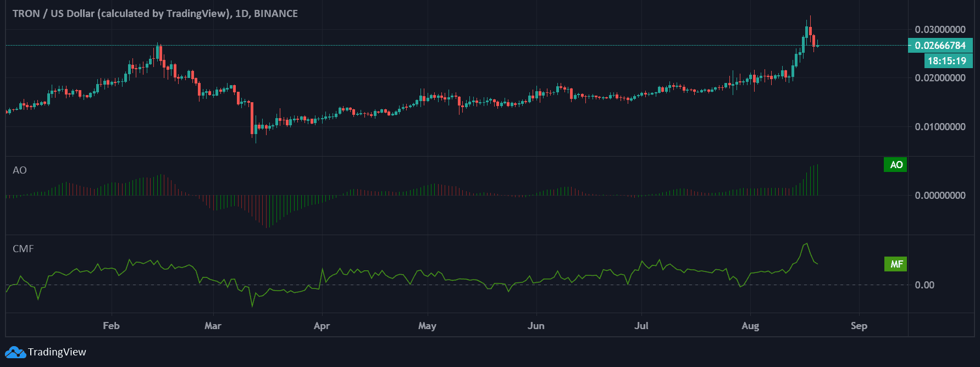
Task: Click the Apr date label on time axis
Action: tap(322, 326)
